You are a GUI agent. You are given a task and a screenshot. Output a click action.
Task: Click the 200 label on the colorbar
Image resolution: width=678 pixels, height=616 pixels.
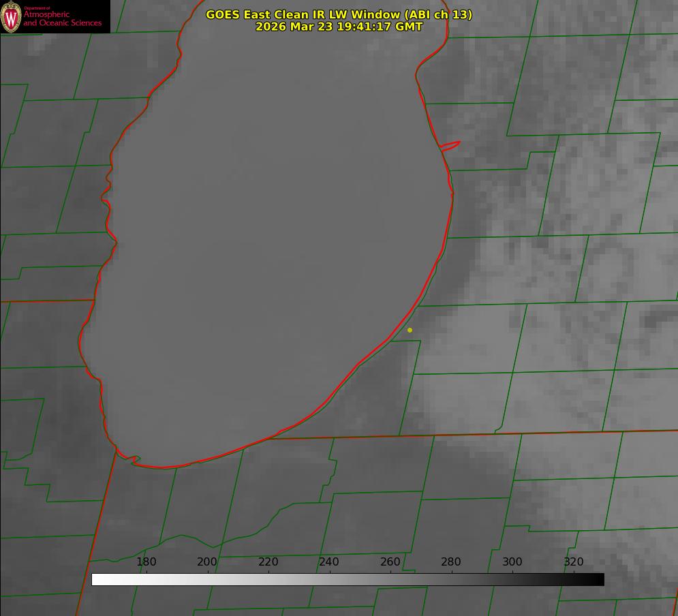[207, 562]
